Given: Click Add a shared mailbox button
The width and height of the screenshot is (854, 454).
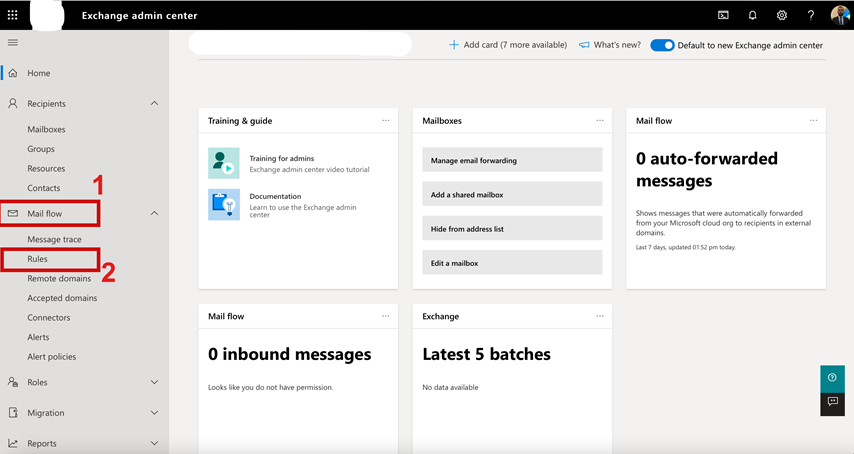Looking at the screenshot, I should tap(513, 194).
